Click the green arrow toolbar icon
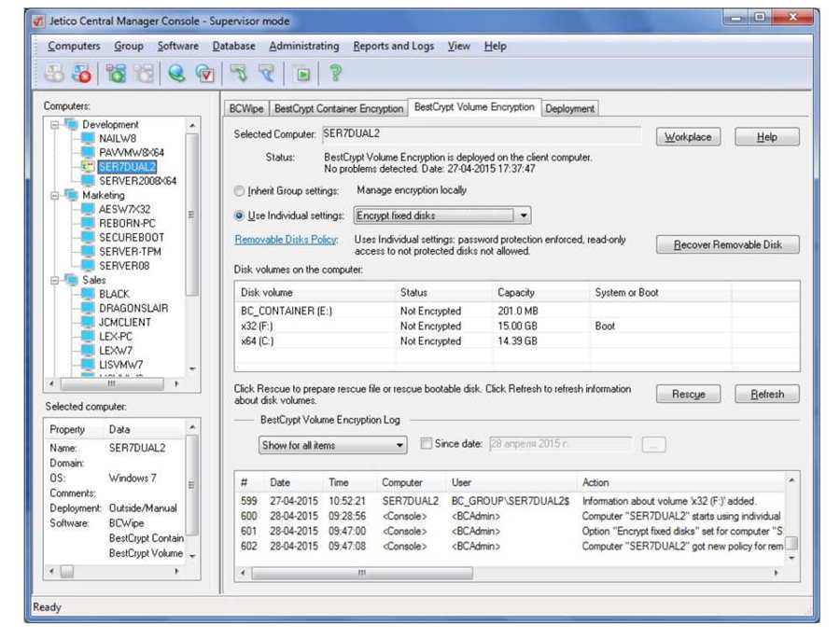This screenshot has height=639, width=840. (x=238, y=73)
